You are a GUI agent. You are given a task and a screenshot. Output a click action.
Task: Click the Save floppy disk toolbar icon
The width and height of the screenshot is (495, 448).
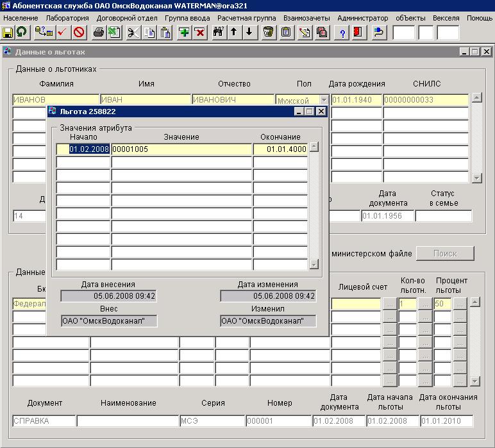[8, 32]
